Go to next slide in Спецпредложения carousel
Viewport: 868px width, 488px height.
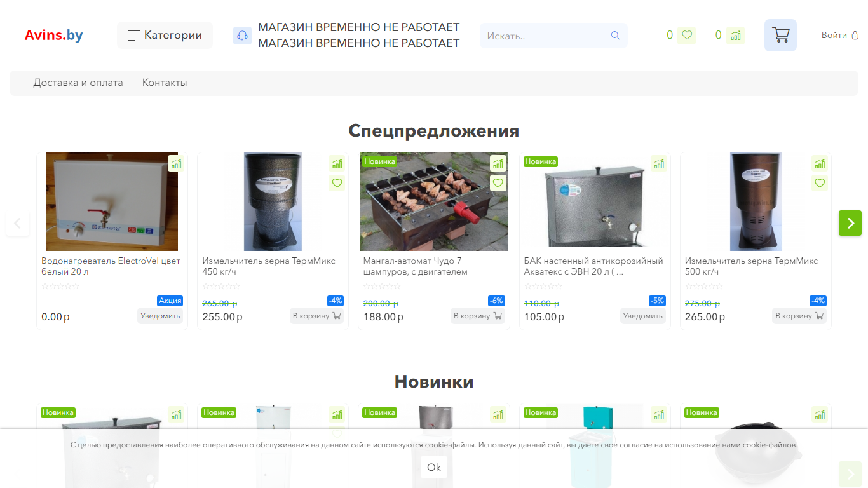point(850,223)
